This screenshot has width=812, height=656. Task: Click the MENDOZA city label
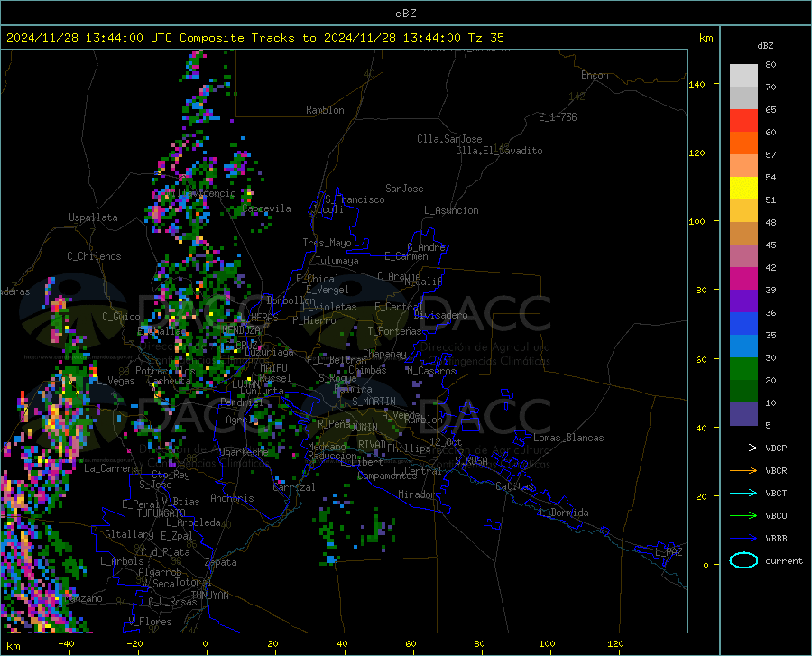click(x=241, y=330)
